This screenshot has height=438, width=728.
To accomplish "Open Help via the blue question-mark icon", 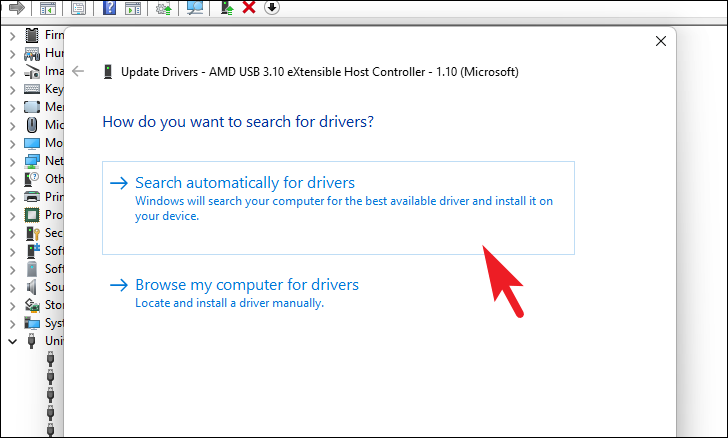I will [x=109, y=7].
